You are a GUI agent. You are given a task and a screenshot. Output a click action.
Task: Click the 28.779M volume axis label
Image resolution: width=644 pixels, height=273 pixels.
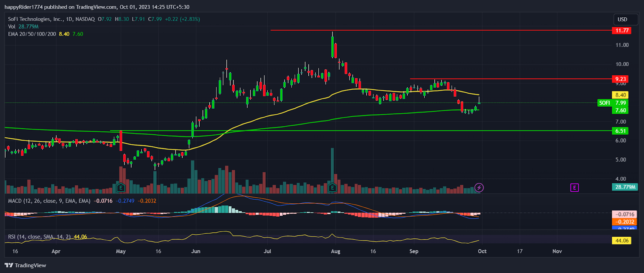coord(625,187)
